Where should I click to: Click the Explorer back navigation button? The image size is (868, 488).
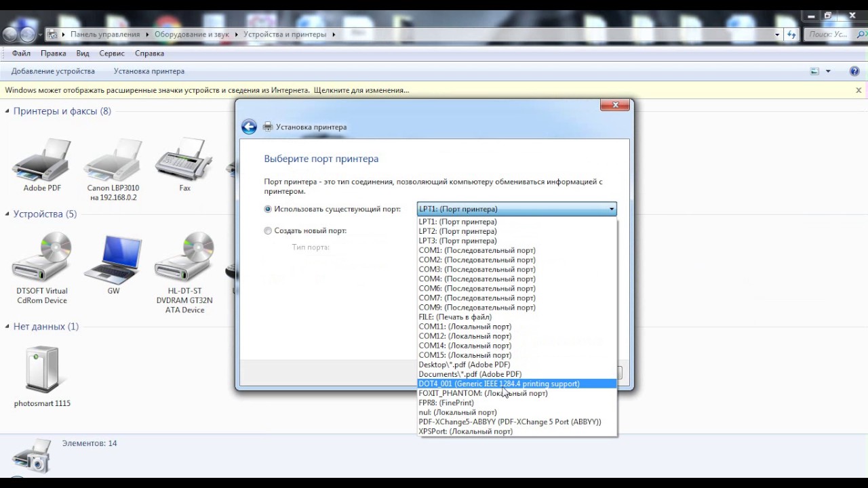[x=10, y=34]
